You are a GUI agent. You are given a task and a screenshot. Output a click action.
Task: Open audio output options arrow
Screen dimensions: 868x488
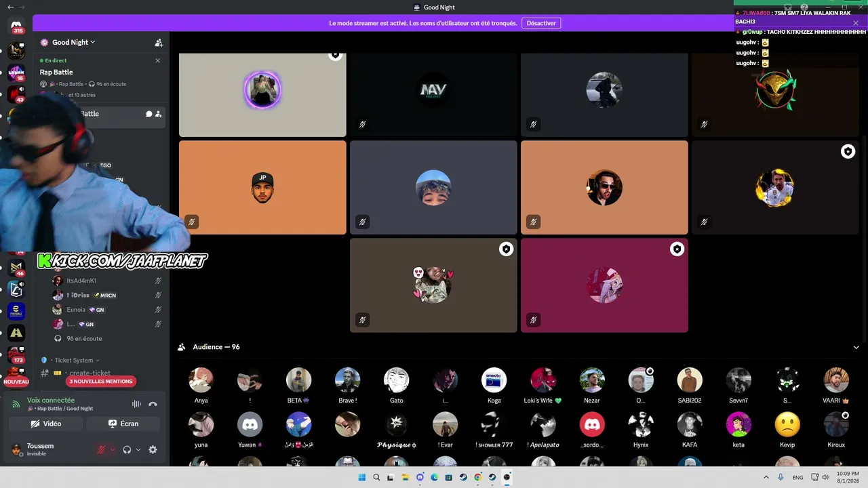[138, 449]
